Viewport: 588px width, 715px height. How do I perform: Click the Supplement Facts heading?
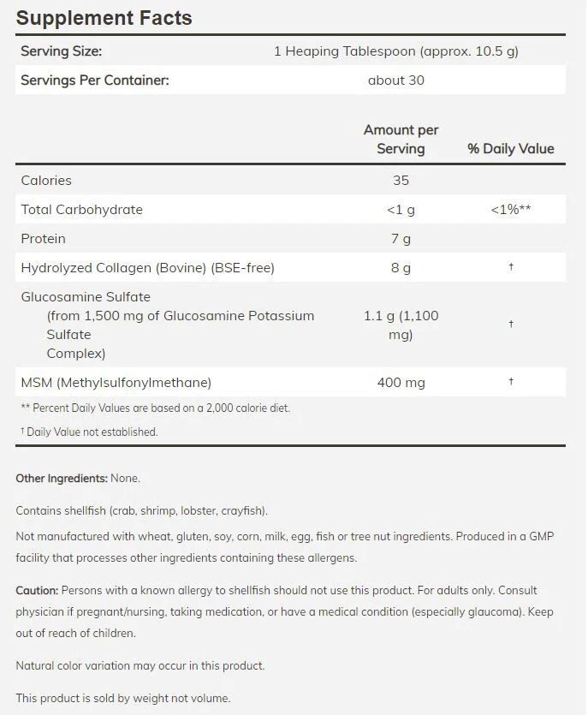click(x=104, y=18)
